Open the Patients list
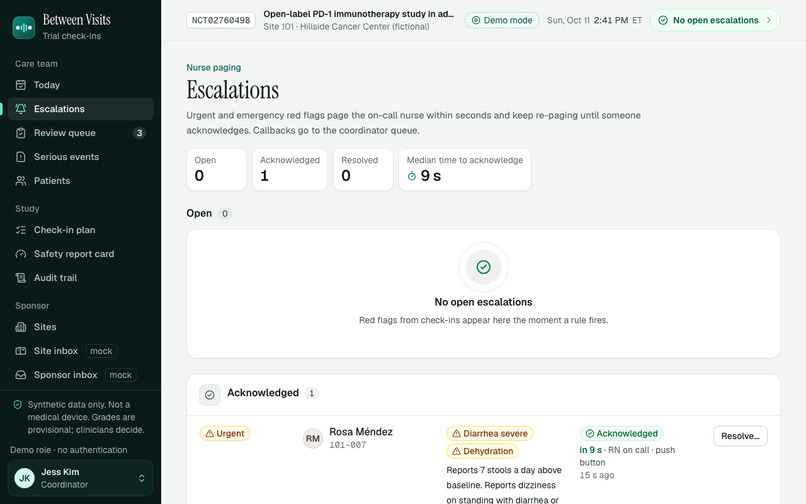Viewport: 806px width, 504px height. point(80,181)
